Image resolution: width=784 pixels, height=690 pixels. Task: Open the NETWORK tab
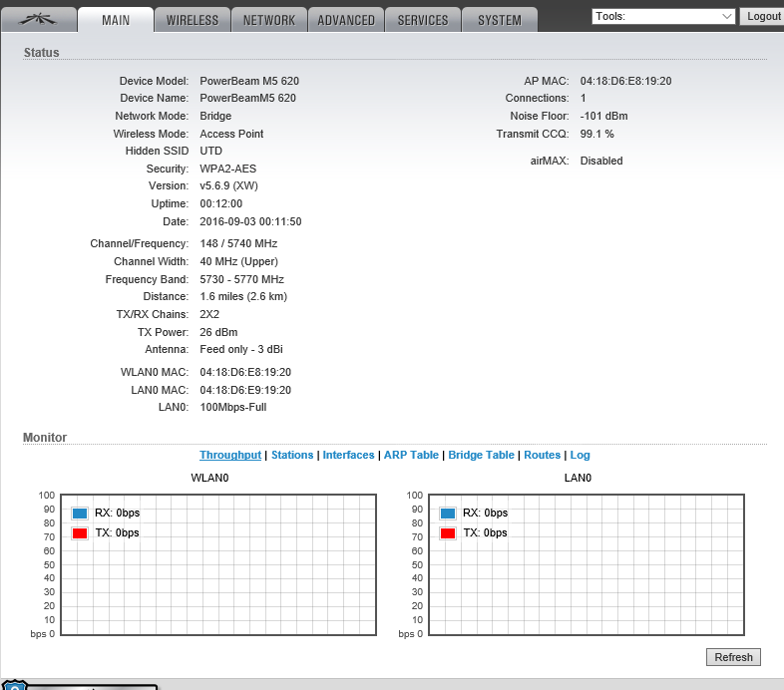click(269, 20)
